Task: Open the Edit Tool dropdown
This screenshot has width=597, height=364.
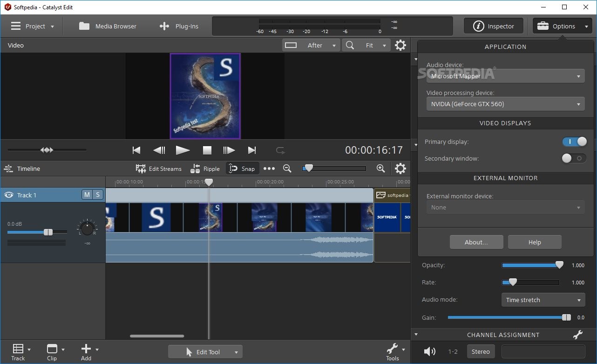Action: pos(205,352)
